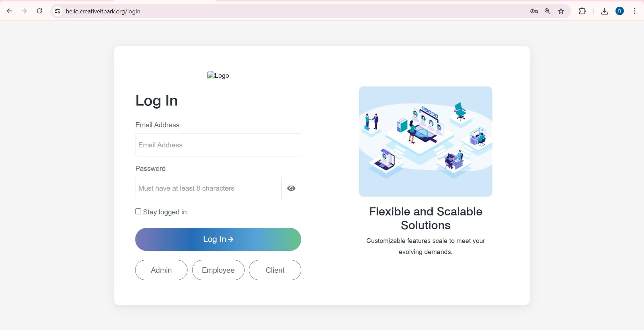The height and width of the screenshot is (330, 644).
Task: Click the URL hello.creativeitpark.org/login in address bar
Action: pyautogui.click(x=103, y=11)
